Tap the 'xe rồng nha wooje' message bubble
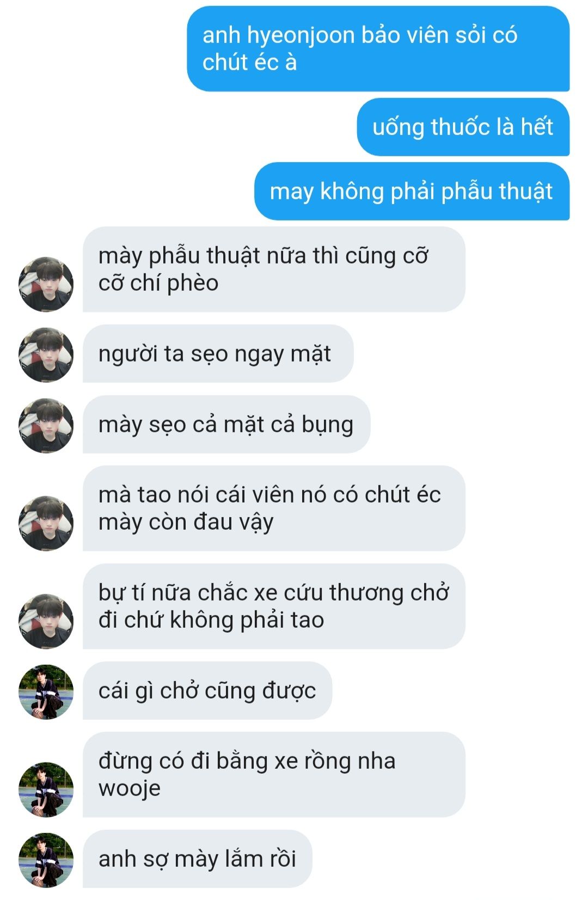This screenshot has height=900, width=588. (274, 774)
